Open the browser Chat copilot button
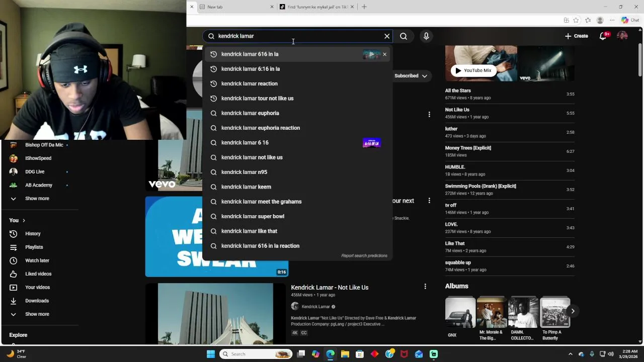The width and height of the screenshot is (644, 362). (x=630, y=20)
